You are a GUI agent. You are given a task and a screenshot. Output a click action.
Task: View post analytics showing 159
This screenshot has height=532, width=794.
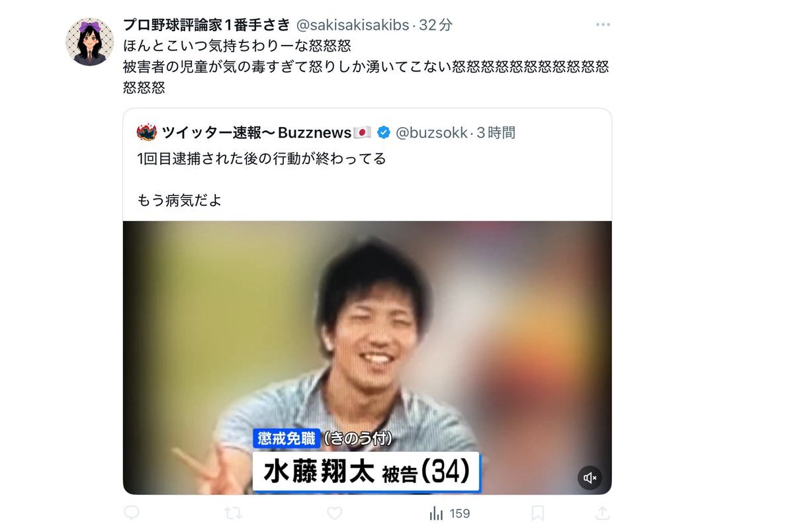(x=449, y=513)
